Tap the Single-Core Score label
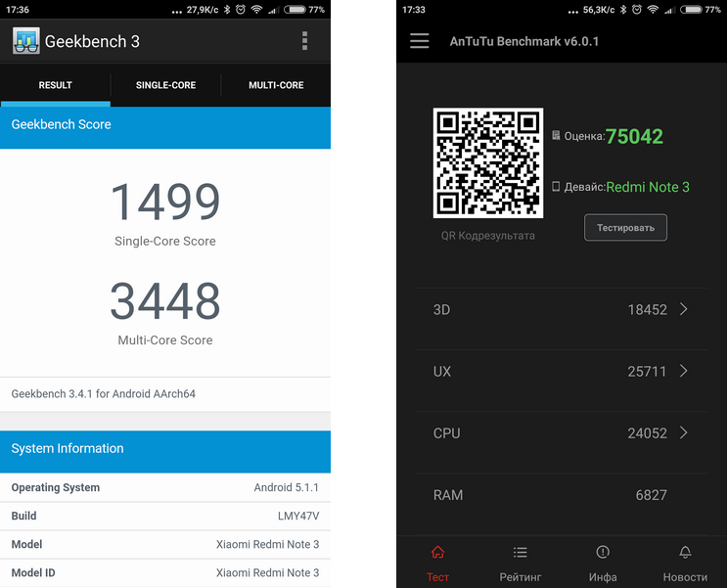This screenshot has height=588, width=728. click(x=165, y=241)
